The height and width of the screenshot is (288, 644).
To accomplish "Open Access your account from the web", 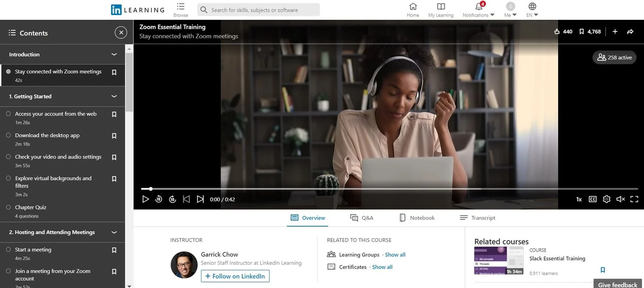I will [x=56, y=114].
